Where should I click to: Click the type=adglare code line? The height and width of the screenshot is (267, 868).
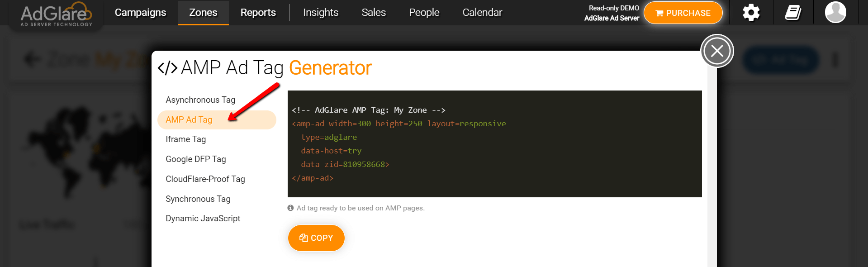coord(329,137)
